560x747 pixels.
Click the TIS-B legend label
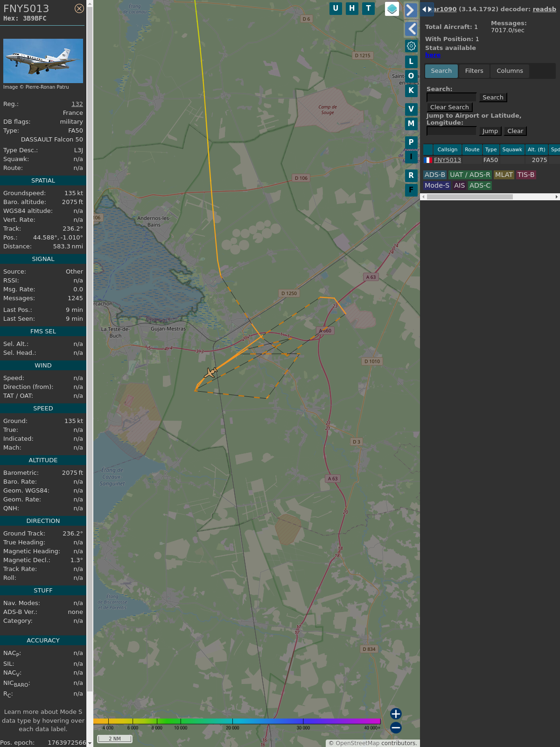click(525, 175)
